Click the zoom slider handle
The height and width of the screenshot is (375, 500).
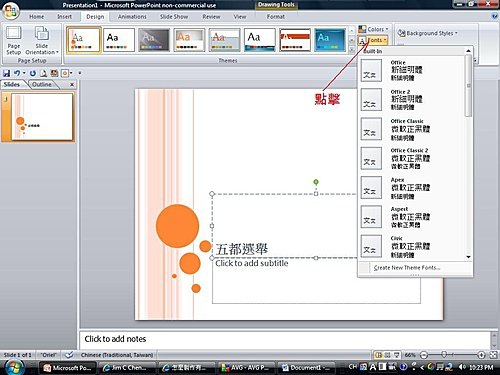pos(444,354)
